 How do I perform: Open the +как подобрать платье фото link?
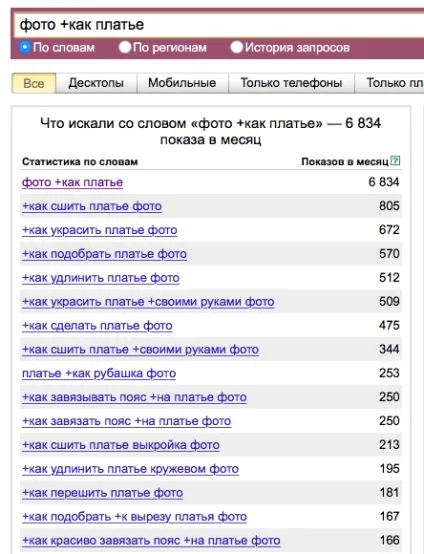pos(104,254)
